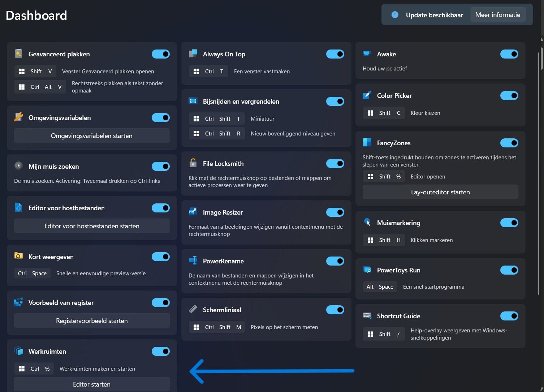Click the Win Shift C shortcut badge

384,113
